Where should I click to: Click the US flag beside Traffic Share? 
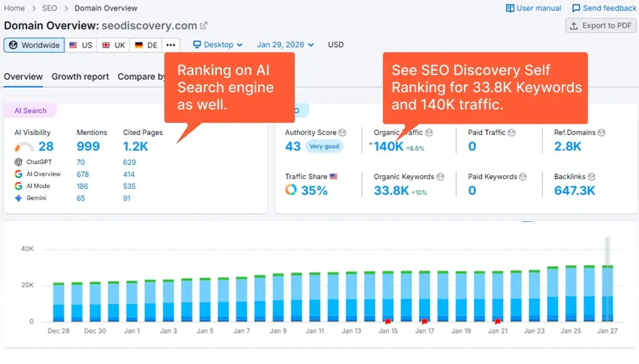[x=334, y=176]
